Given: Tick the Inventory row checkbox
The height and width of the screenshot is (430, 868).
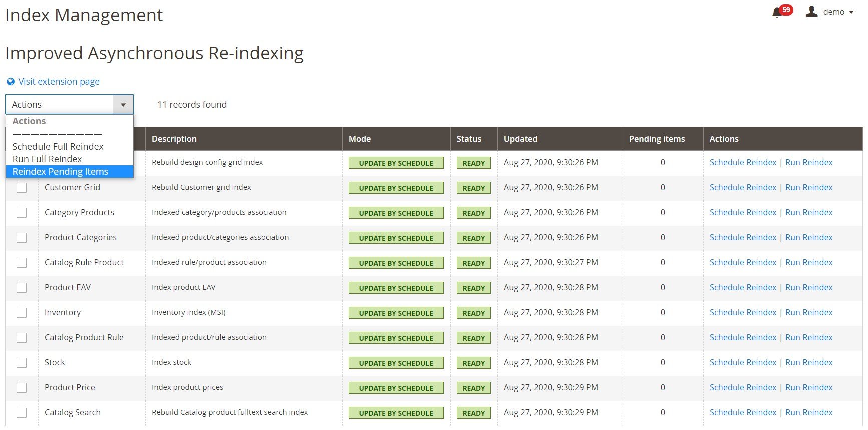Looking at the screenshot, I should (22, 313).
